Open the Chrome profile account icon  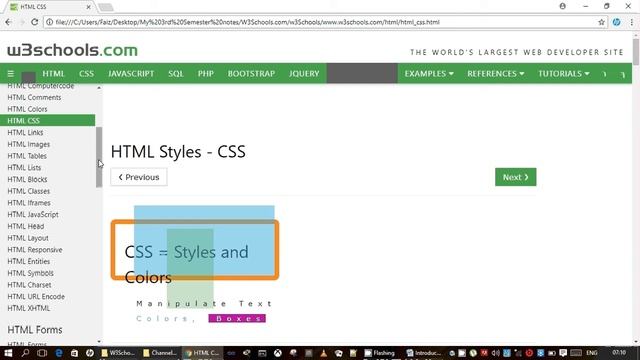(562, 6)
